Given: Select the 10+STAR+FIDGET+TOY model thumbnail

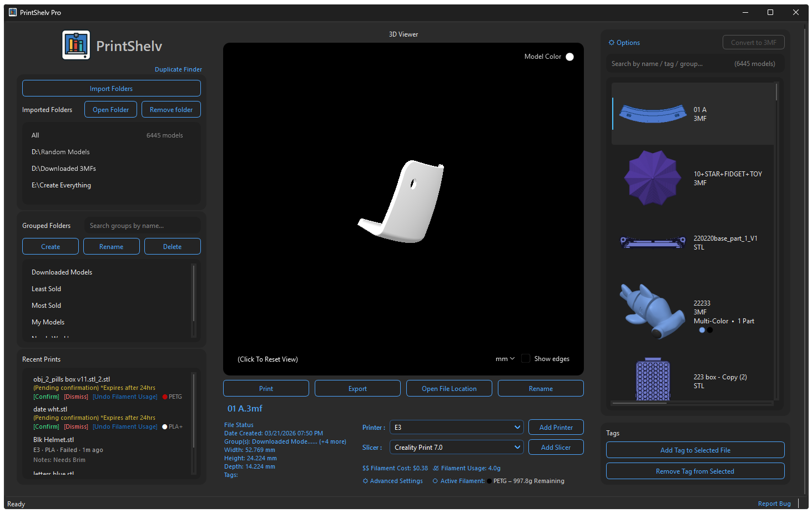Looking at the screenshot, I should click(x=653, y=178).
